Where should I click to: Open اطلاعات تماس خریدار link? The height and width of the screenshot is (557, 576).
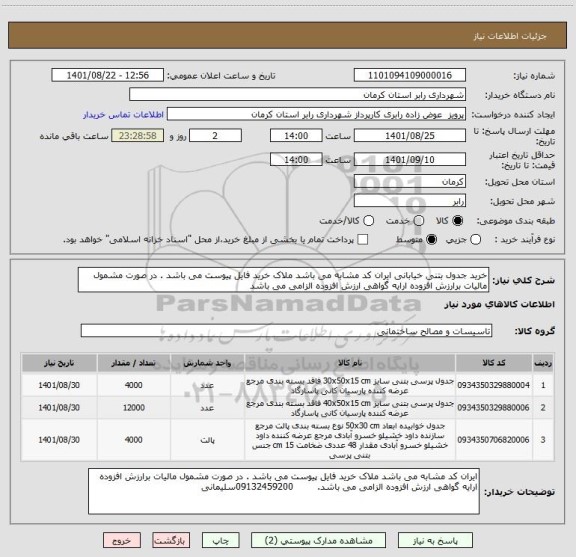(x=123, y=115)
